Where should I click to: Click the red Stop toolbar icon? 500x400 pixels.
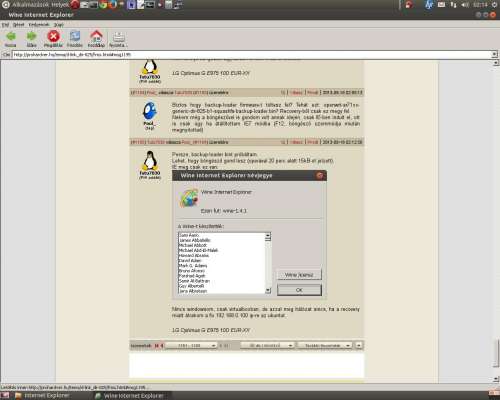click(53, 36)
